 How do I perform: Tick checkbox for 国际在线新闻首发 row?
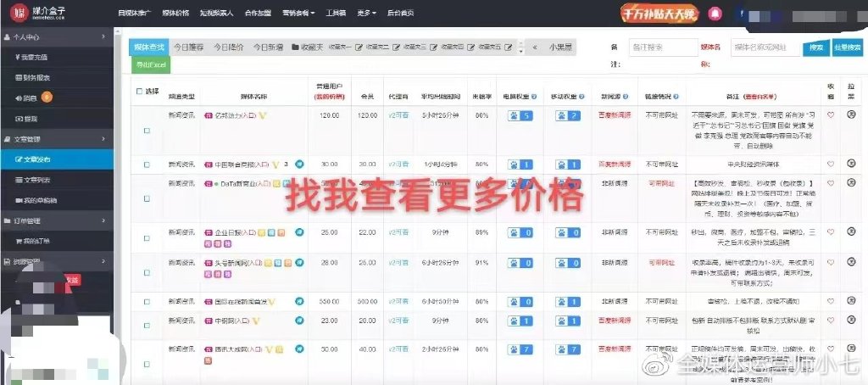pyautogui.click(x=147, y=302)
